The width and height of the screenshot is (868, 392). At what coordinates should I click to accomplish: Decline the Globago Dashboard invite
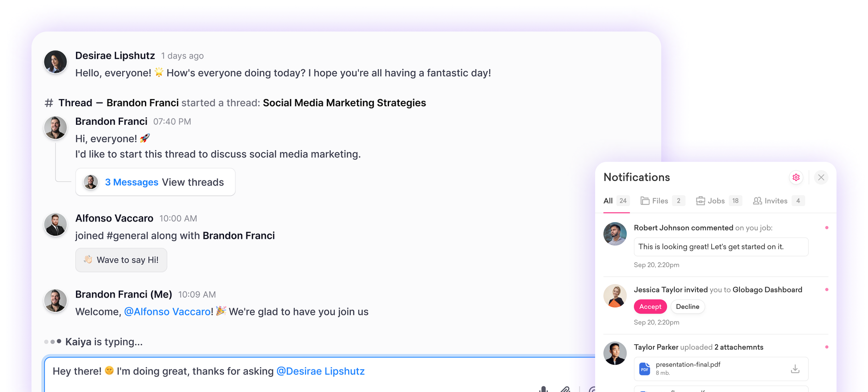pyautogui.click(x=687, y=307)
